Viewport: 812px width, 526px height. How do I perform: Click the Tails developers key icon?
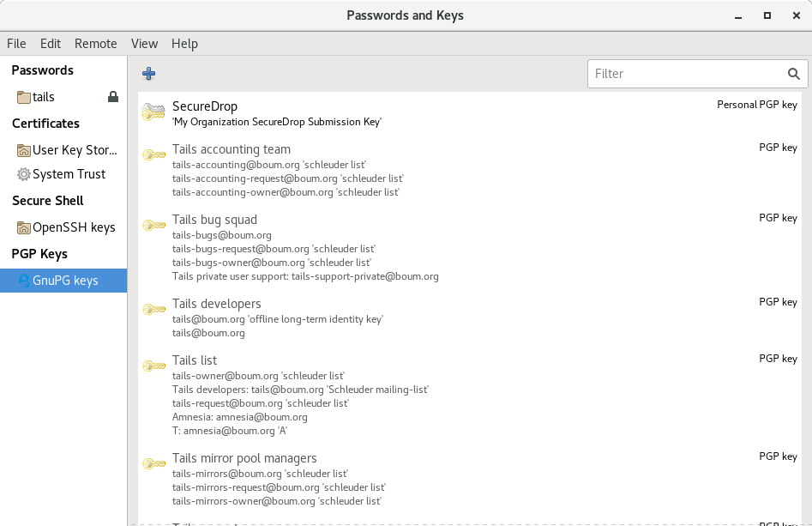[153, 310]
